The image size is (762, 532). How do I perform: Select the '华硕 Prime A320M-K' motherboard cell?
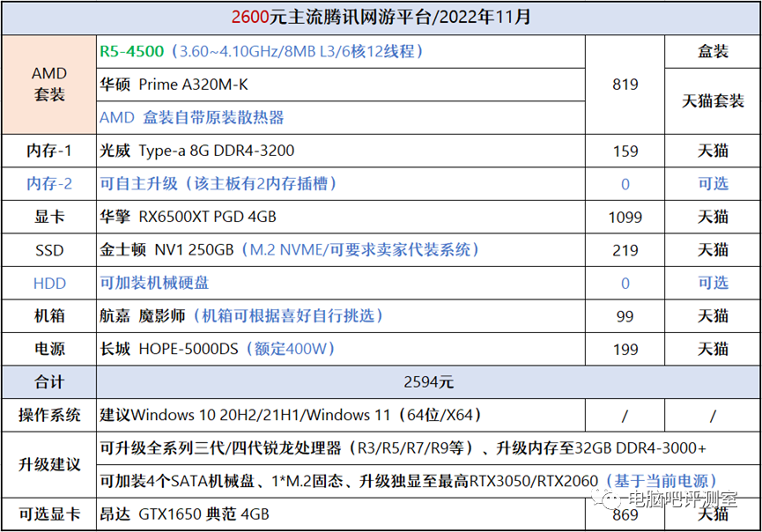point(340,85)
